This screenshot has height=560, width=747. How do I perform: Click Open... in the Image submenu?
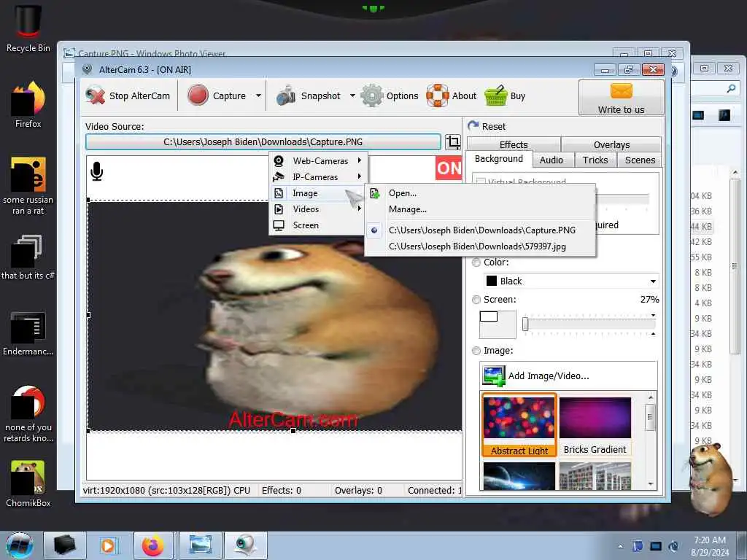point(403,192)
